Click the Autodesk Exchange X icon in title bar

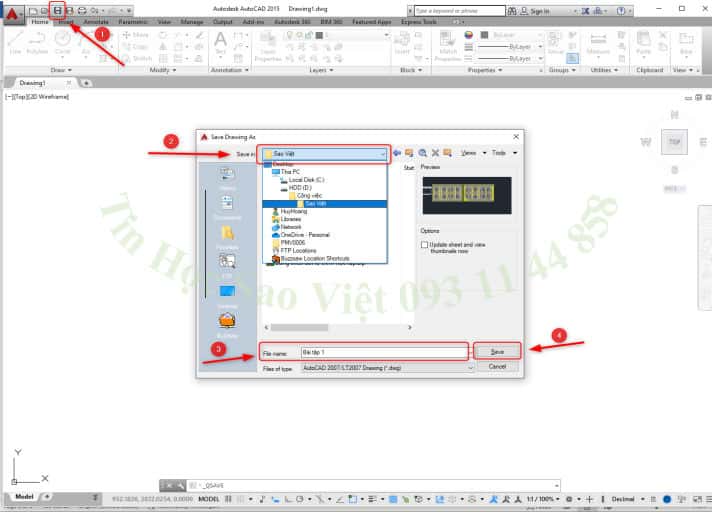coord(585,11)
